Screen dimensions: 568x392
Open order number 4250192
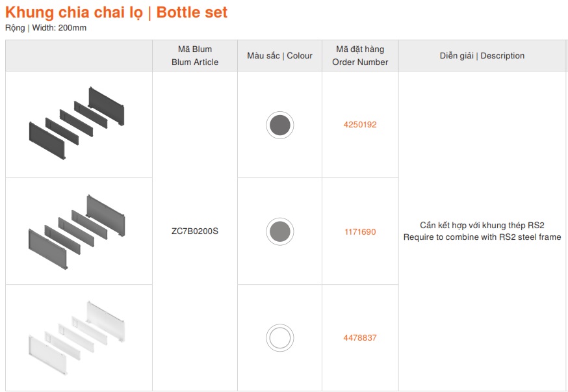pos(360,125)
